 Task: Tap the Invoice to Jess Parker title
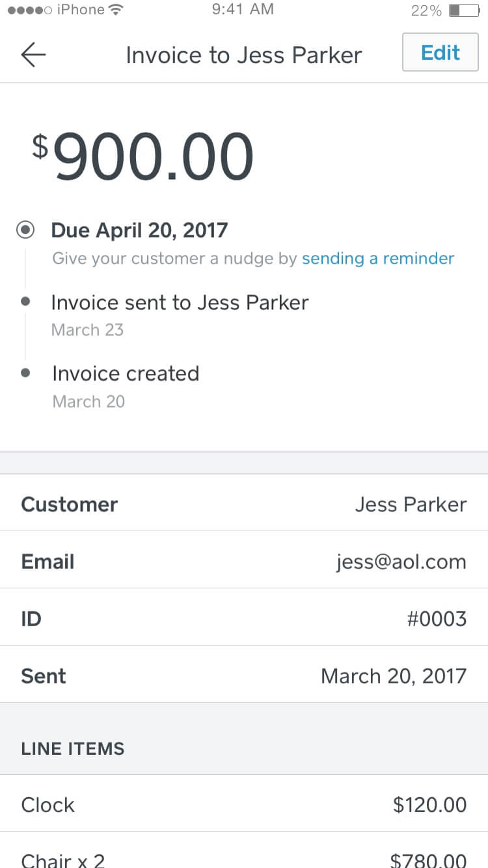tap(243, 55)
